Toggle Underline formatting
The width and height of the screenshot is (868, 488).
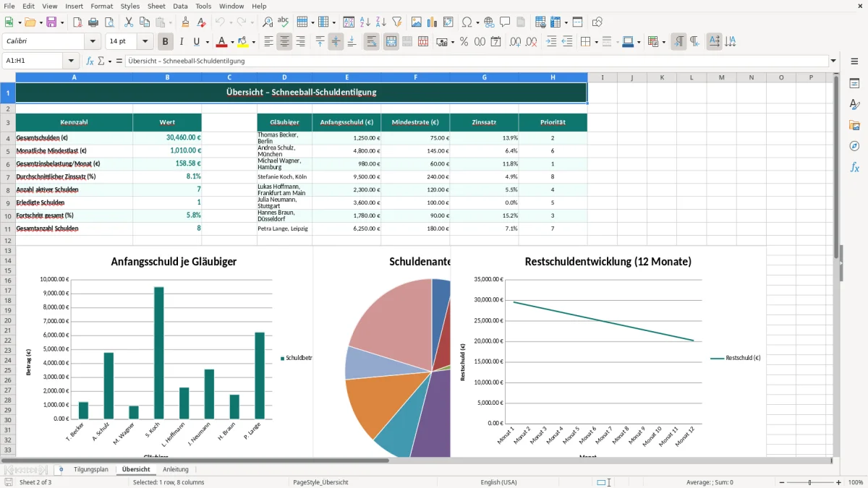[x=196, y=42]
